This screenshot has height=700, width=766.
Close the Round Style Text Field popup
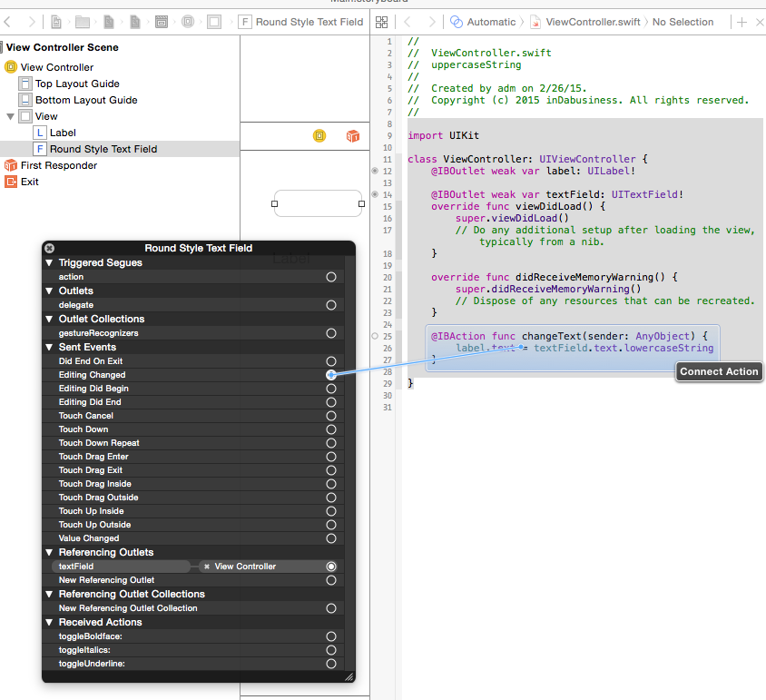pyautogui.click(x=50, y=248)
